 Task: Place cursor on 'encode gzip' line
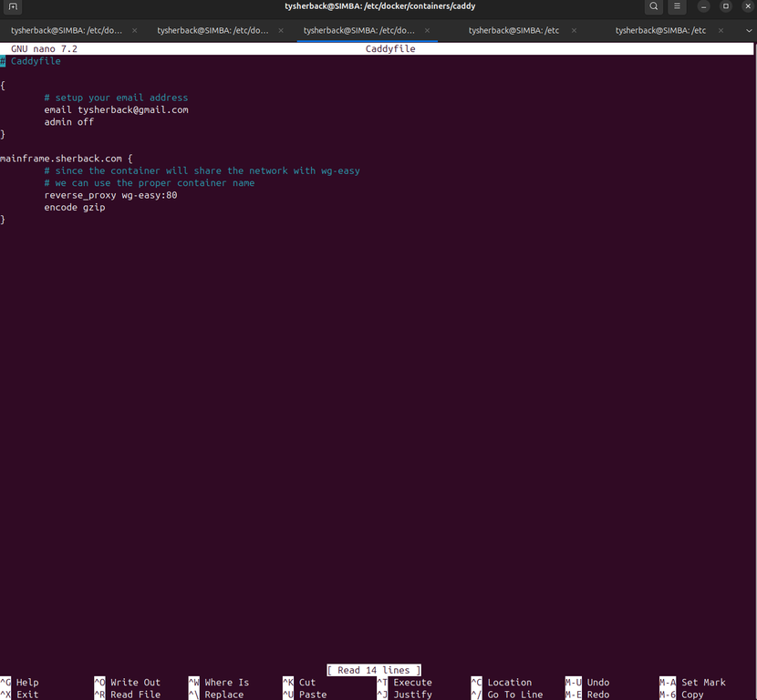[x=75, y=207]
